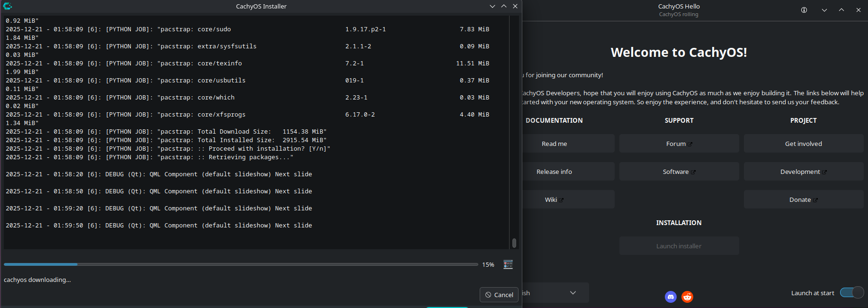Click the core/xfsprogs pacstrap log entry

[247, 115]
